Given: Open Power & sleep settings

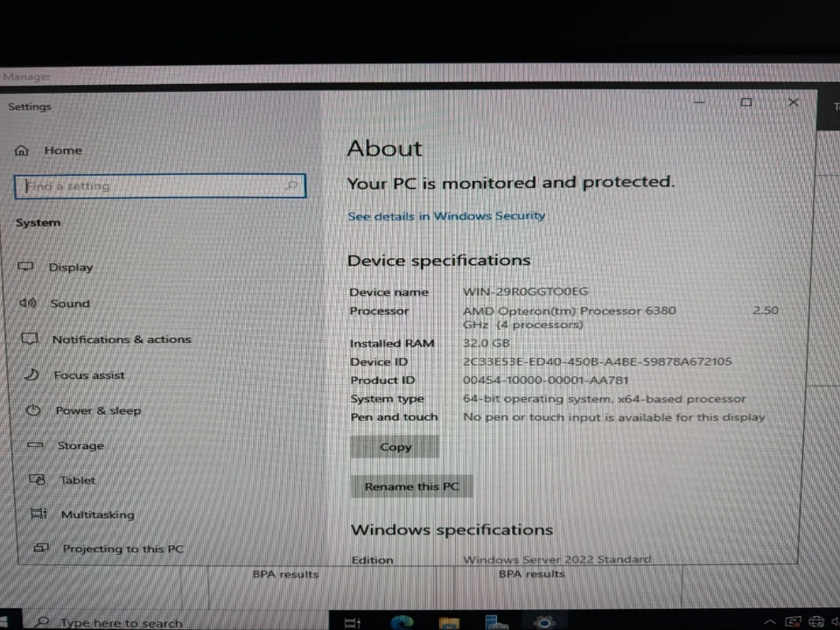Looking at the screenshot, I should [98, 409].
